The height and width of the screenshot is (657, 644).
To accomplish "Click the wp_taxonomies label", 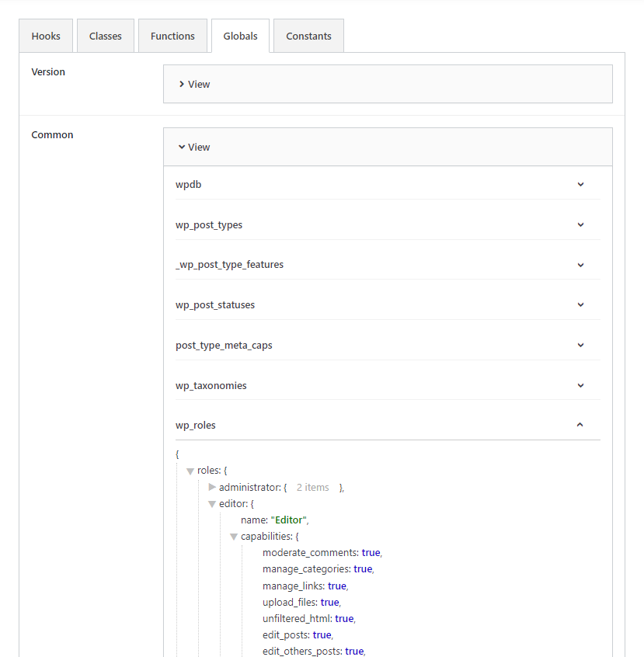I will [211, 385].
